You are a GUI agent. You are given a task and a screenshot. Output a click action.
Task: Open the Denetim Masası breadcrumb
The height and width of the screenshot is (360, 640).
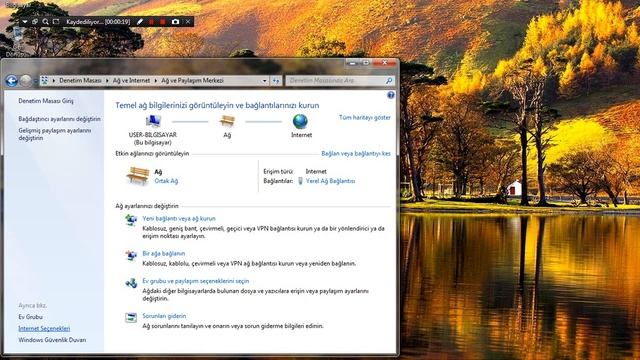[x=80, y=80]
